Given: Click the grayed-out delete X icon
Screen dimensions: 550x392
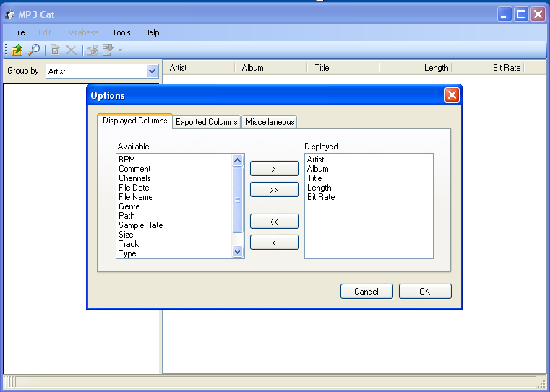Looking at the screenshot, I should [x=72, y=50].
